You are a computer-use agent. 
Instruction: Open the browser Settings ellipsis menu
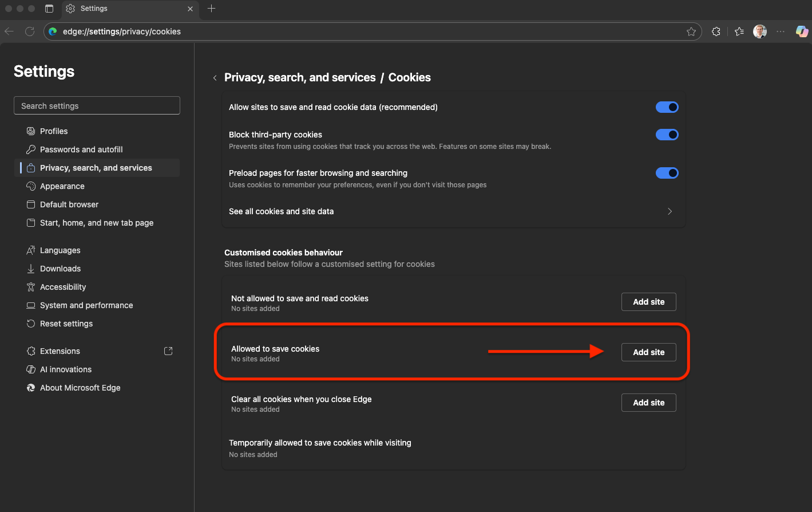[780, 31]
